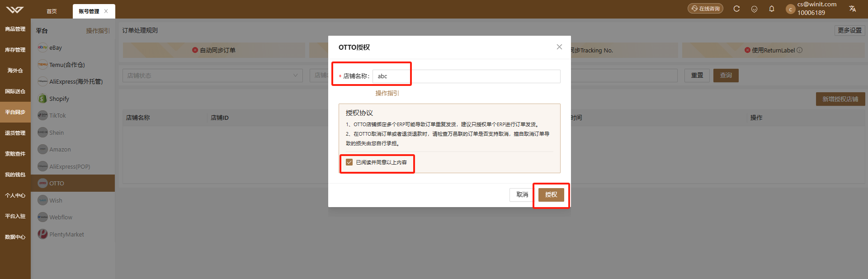This screenshot has width=868, height=279.
Task: Expand the 店铺状态 dropdown
Action: (212, 76)
